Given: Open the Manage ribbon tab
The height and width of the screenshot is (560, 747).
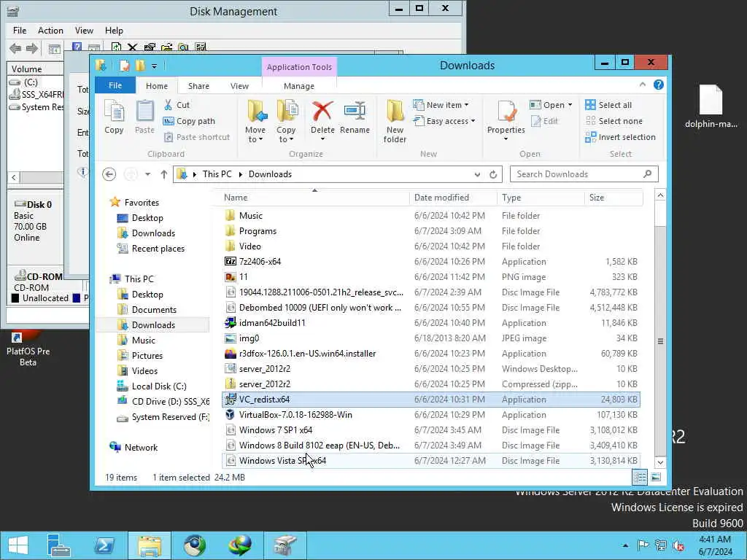Looking at the screenshot, I should 298,86.
